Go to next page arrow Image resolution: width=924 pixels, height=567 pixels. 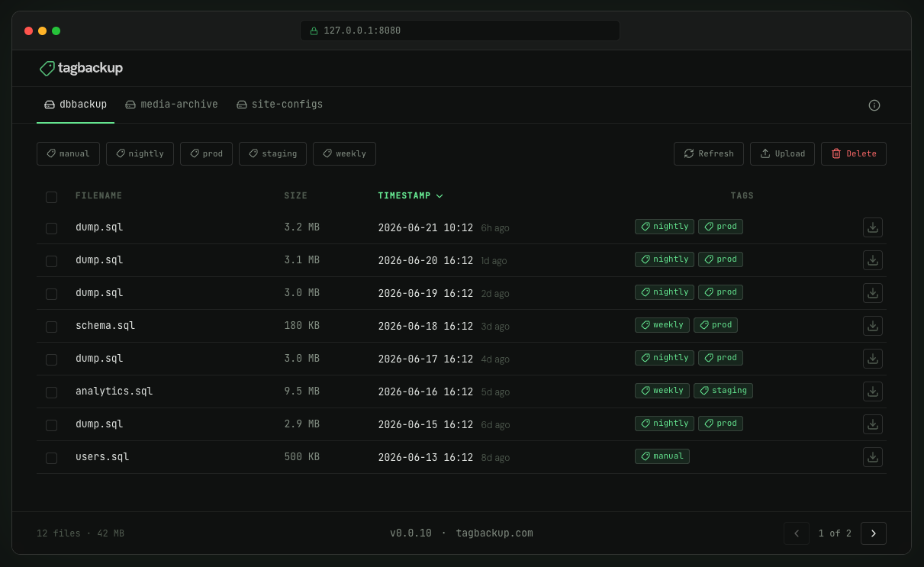(873, 533)
